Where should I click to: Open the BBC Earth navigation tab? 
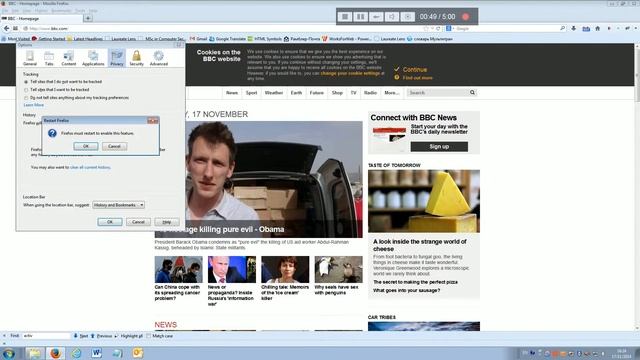[296, 93]
